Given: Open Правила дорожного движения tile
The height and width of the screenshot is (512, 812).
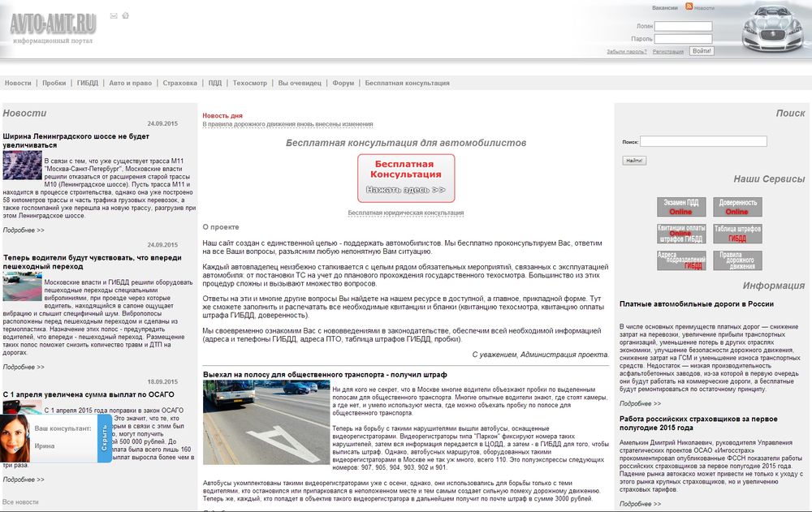Looking at the screenshot, I should pyautogui.click(x=737, y=260).
